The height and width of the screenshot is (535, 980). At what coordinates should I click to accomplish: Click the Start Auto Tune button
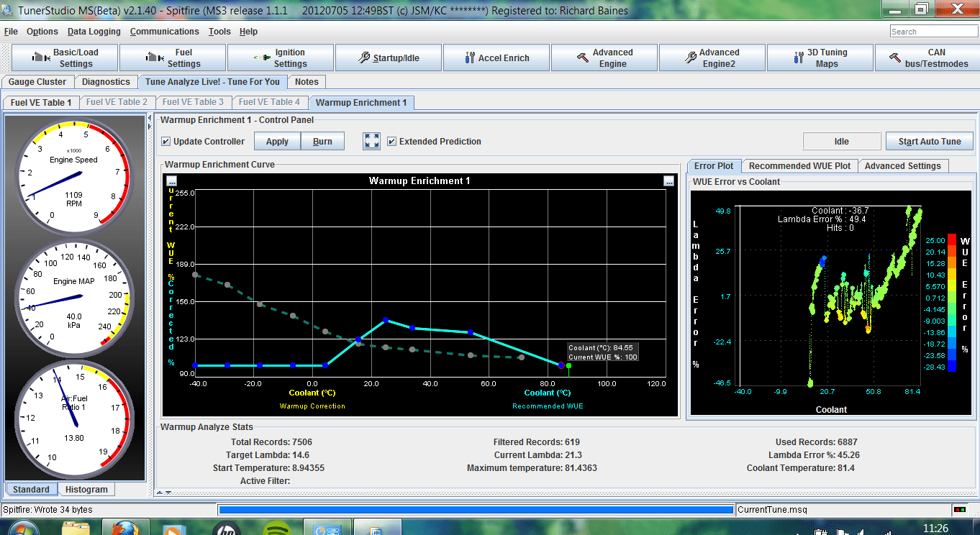930,141
